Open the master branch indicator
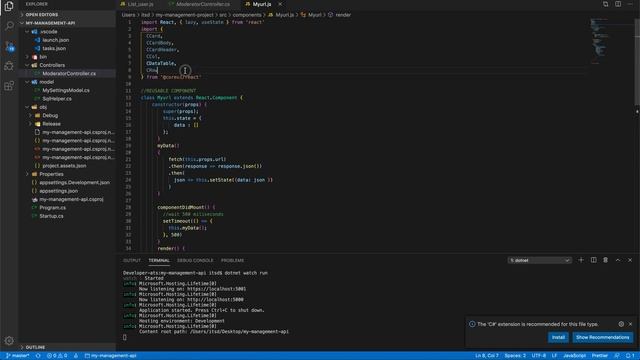Viewport: 640px width, 360px height. [18, 356]
